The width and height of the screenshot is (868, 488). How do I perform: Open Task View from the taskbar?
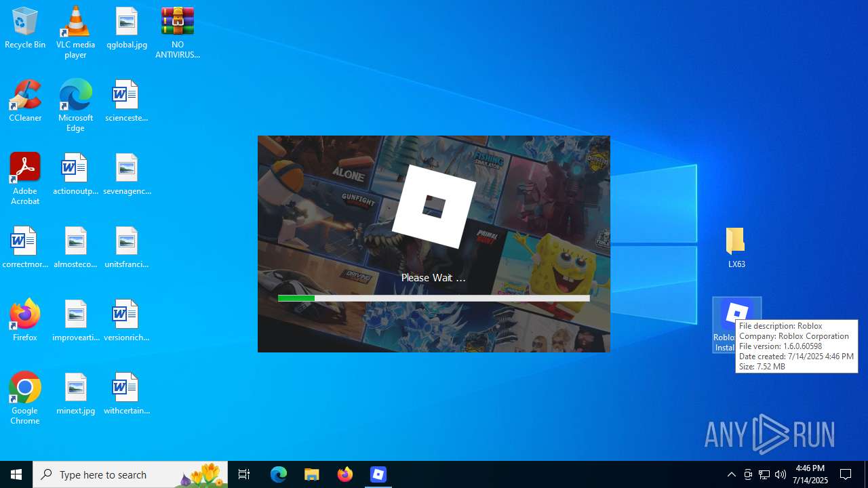pos(244,474)
